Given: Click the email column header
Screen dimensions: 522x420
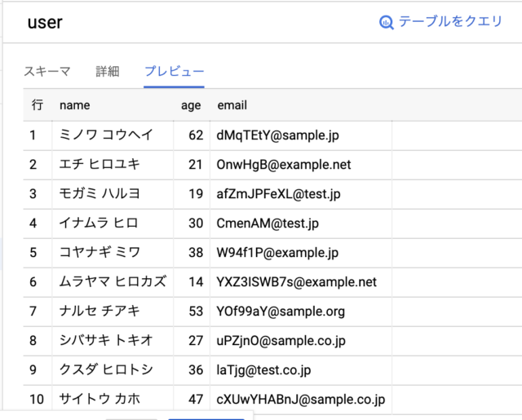Looking at the screenshot, I should [232, 105].
